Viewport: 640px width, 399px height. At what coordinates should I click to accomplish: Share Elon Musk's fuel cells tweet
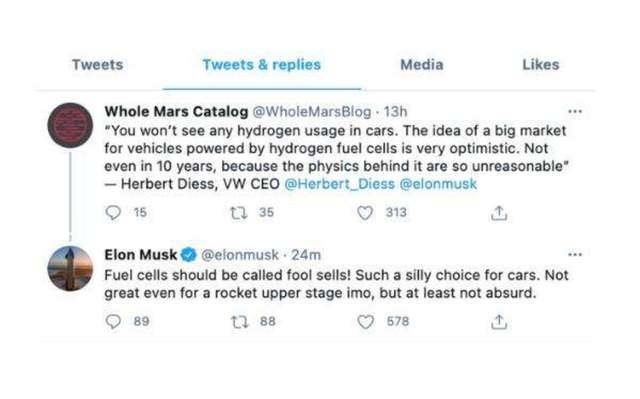point(499,322)
